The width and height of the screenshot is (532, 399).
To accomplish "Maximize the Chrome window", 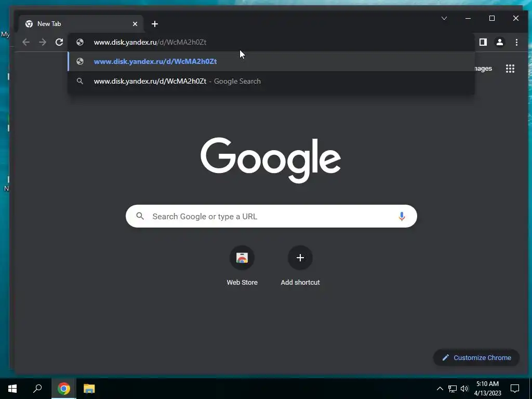I will click(x=492, y=18).
